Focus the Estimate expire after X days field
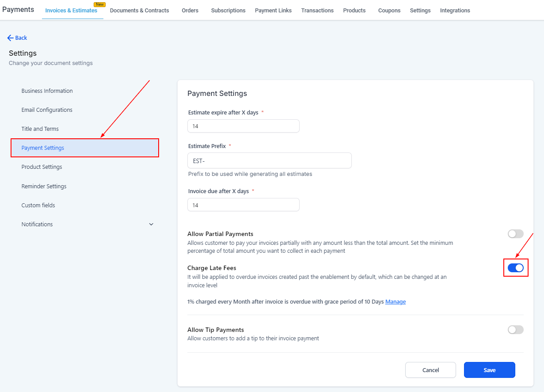544x392 pixels. tap(243, 126)
